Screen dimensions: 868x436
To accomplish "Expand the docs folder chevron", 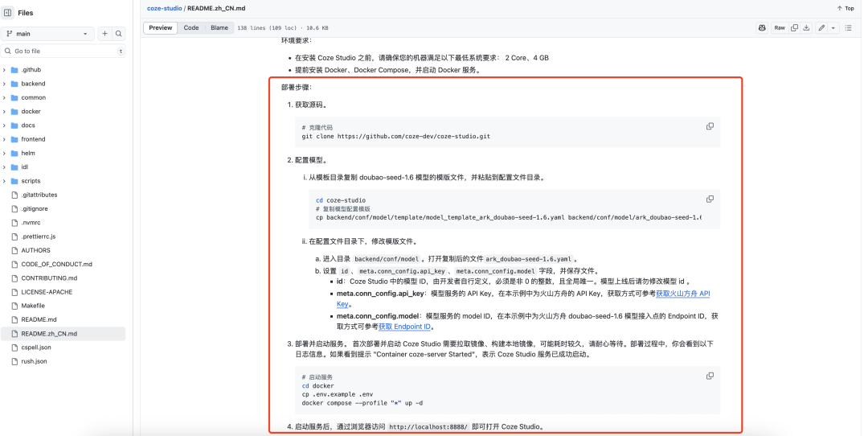I will 5,125.
